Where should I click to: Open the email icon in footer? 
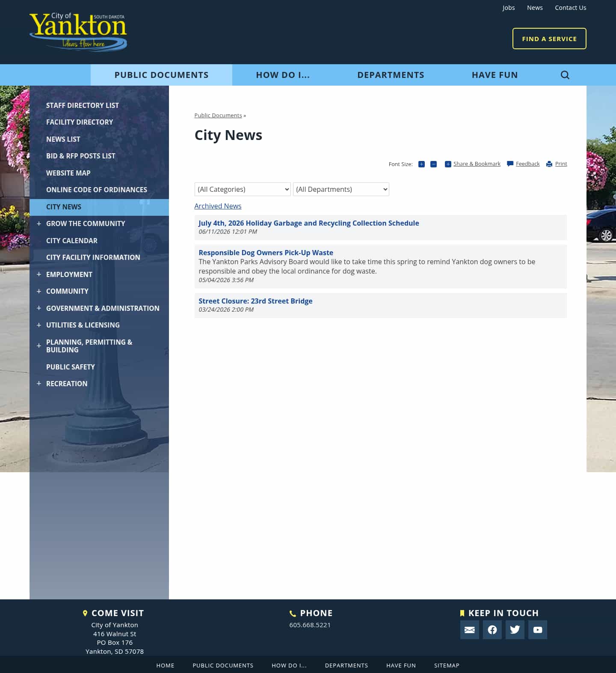[469, 630]
